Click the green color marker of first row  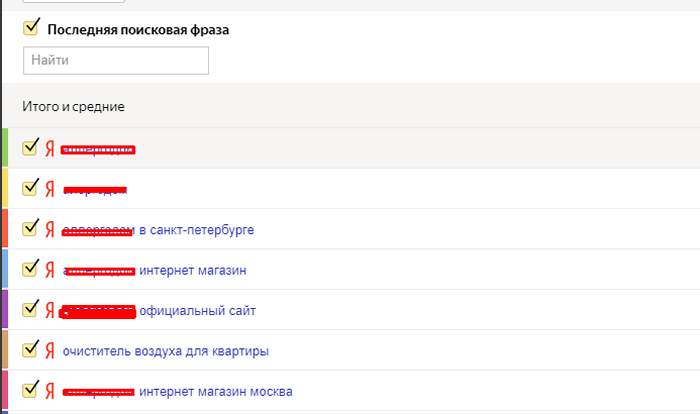(x=4, y=147)
